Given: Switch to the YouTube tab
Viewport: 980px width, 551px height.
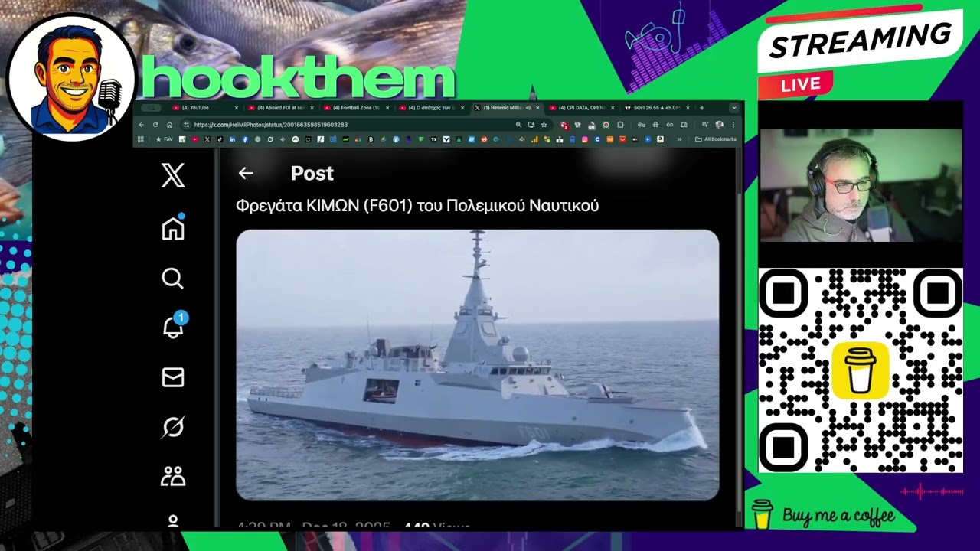Looking at the screenshot, I should click(x=206, y=108).
